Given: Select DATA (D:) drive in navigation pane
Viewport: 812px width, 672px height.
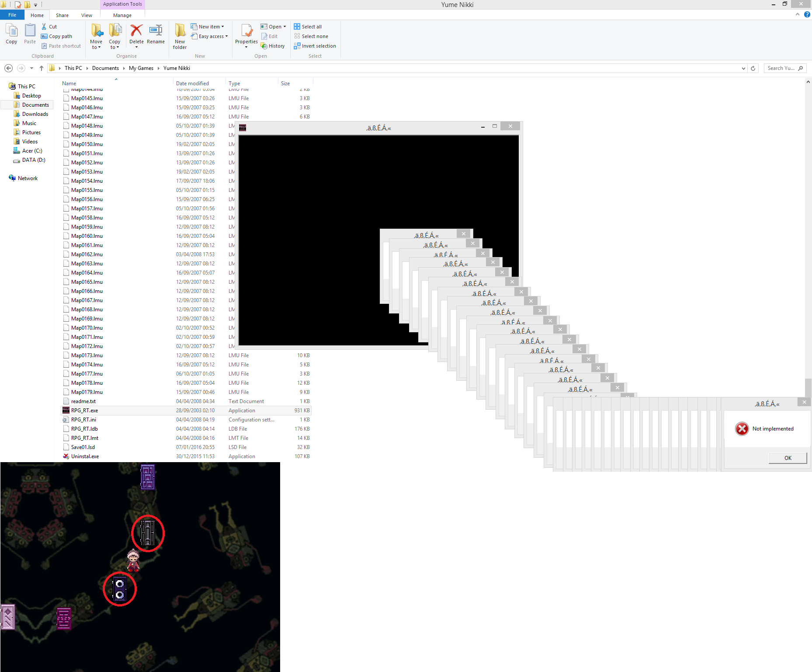Looking at the screenshot, I should click(34, 160).
